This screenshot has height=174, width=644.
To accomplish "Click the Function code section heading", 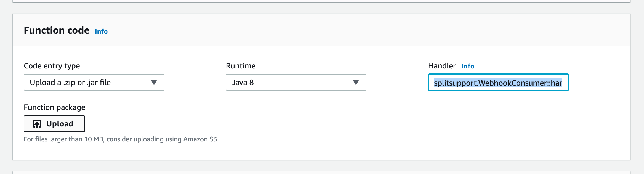I will (x=57, y=30).
